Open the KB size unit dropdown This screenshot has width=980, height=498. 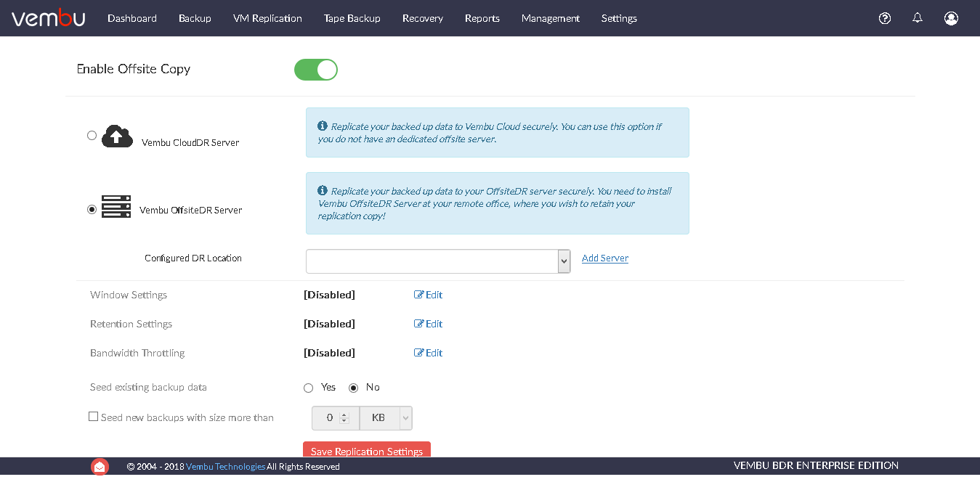coord(386,418)
